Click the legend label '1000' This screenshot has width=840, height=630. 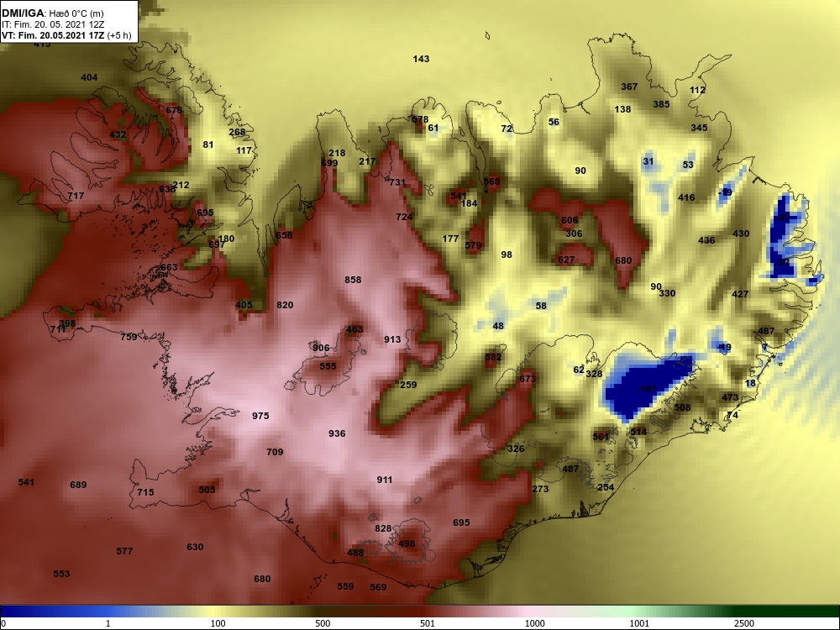pos(534,623)
